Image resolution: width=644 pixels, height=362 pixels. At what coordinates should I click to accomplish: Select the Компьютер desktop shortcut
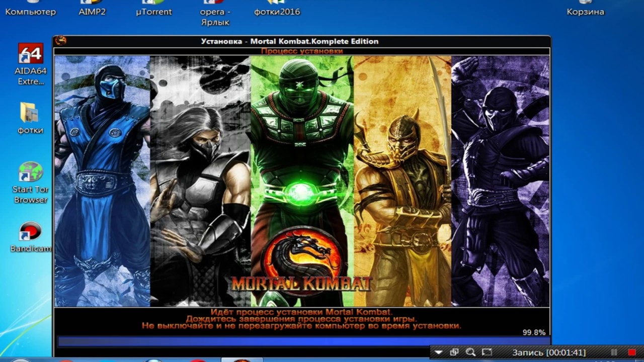coord(31,8)
